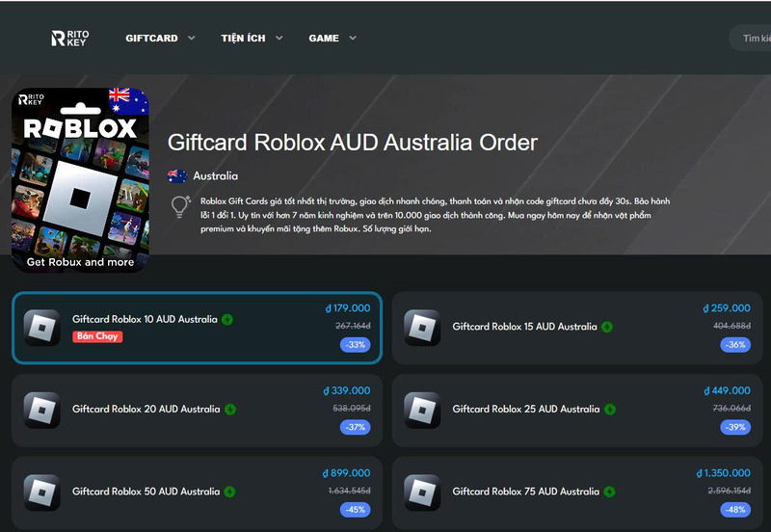
Task: Click the lightbulb tip icon near description
Action: (180, 206)
